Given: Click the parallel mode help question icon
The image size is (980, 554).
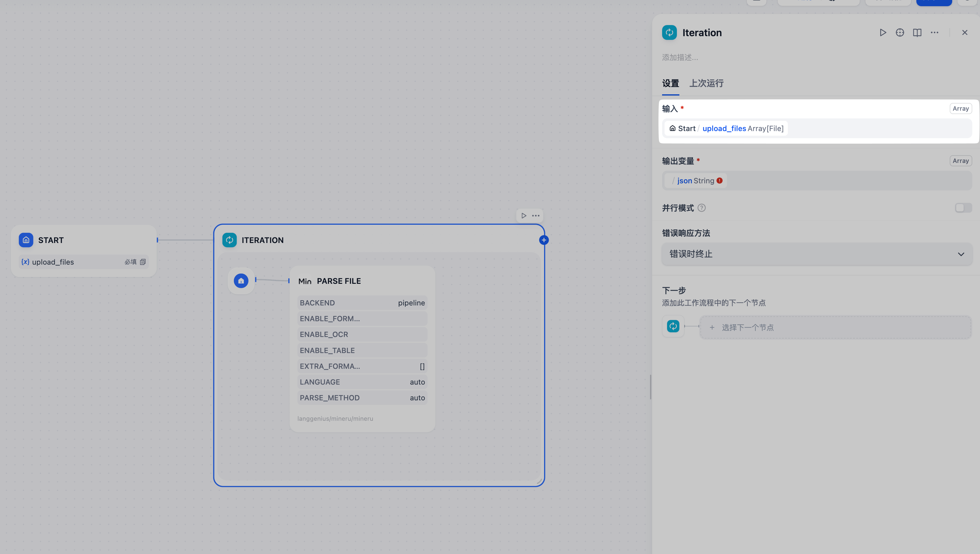Looking at the screenshot, I should click(702, 208).
